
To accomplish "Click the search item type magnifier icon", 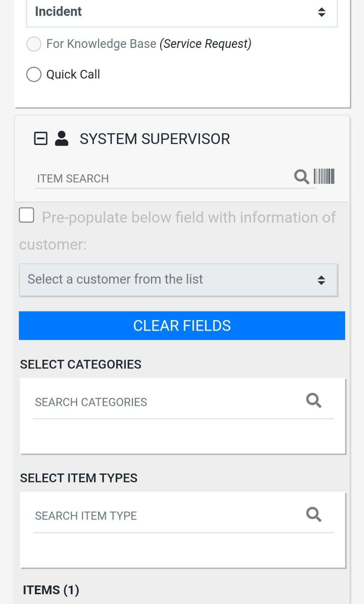I will tap(313, 514).
